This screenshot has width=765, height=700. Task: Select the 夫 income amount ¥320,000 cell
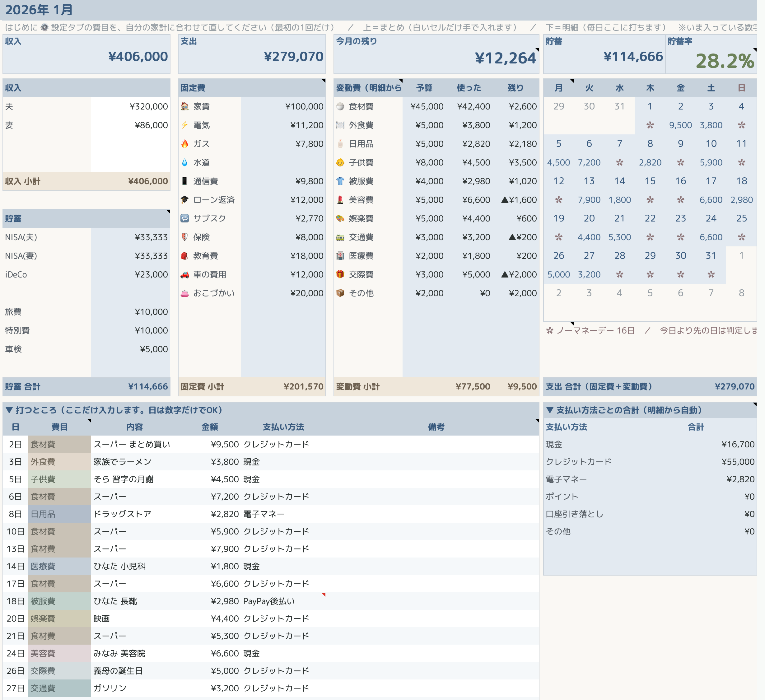(130, 106)
